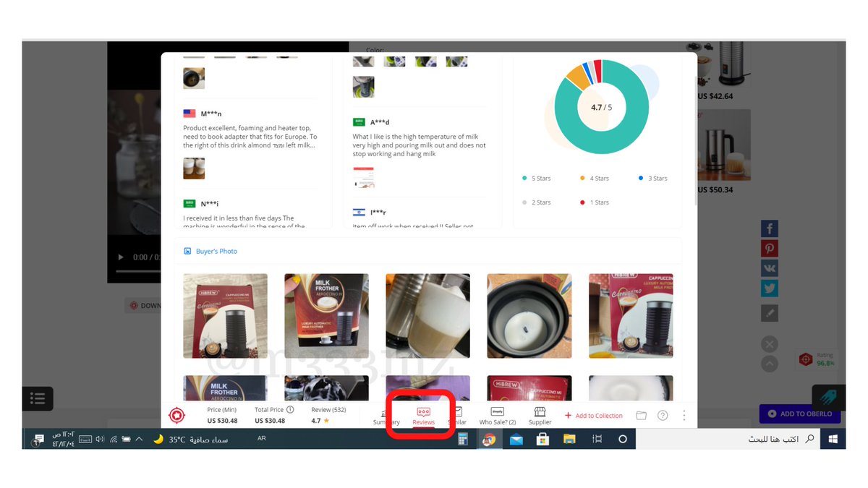This screenshot has height=488, width=868.
Task: Click the folder collection icon
Action: pyautogui.click(x=641, y=415)
